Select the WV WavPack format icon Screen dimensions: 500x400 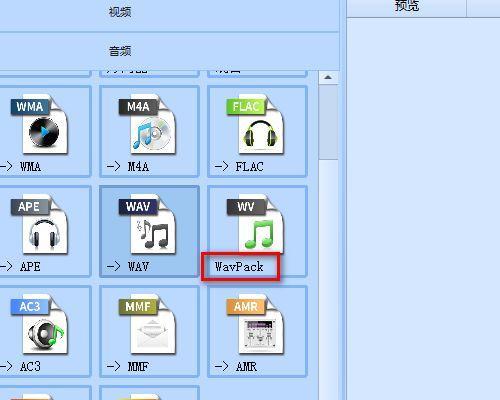(256, 223)
